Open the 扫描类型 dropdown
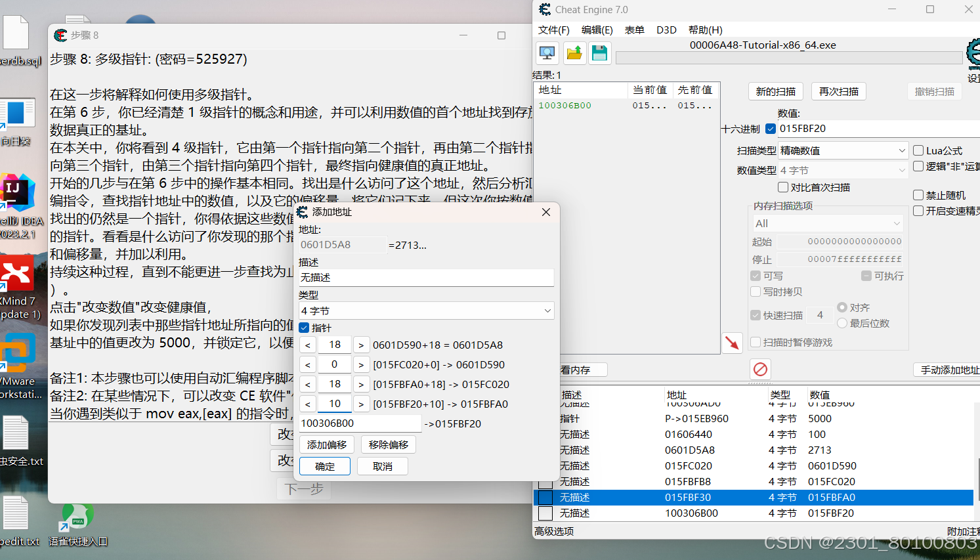Screen dimensions: 980x560 coord(843,150)
